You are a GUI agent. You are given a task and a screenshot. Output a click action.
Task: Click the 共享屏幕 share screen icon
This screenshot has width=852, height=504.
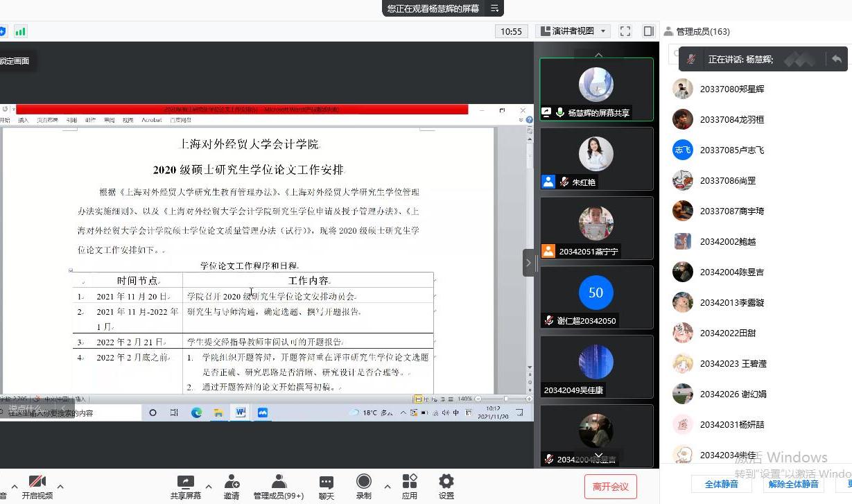(x=185, y=482)
